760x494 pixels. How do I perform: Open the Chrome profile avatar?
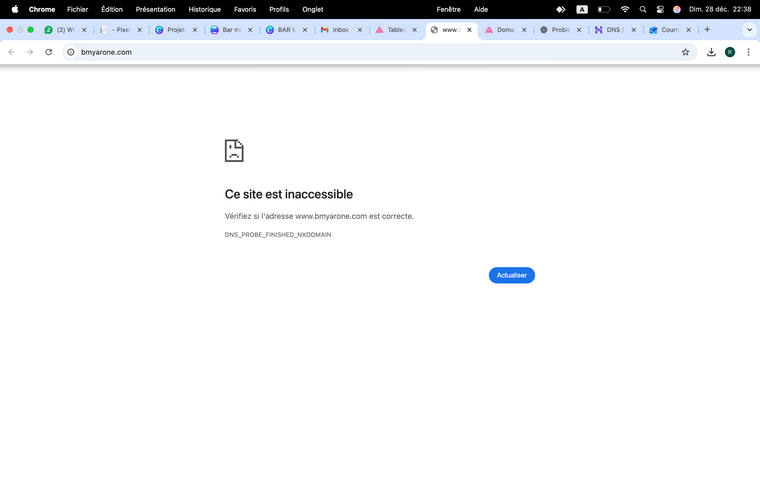coord(730,52)
